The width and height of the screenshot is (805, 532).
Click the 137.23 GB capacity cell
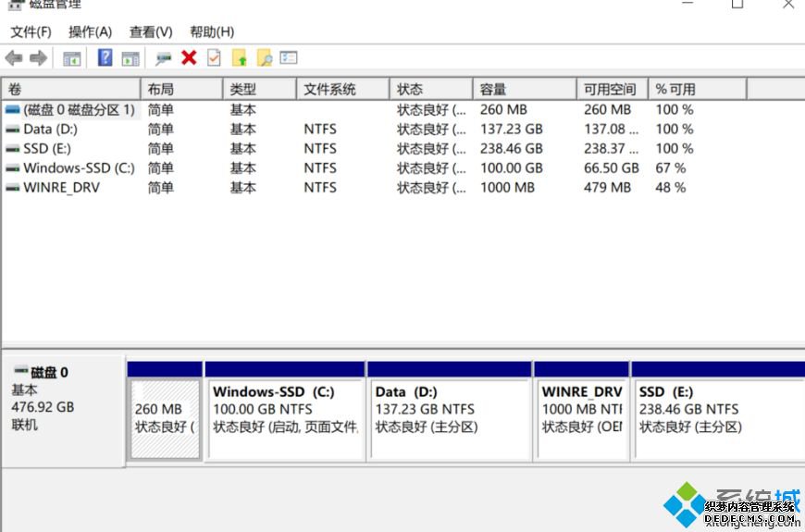(x=512, y=130)
